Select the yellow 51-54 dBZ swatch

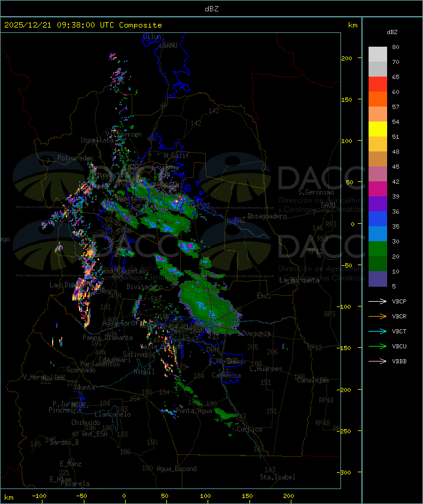coord(378,129)
